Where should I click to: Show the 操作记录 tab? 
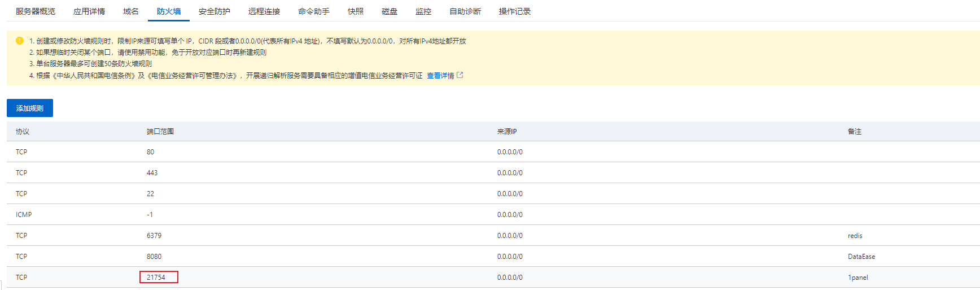(x=515, y=11)
